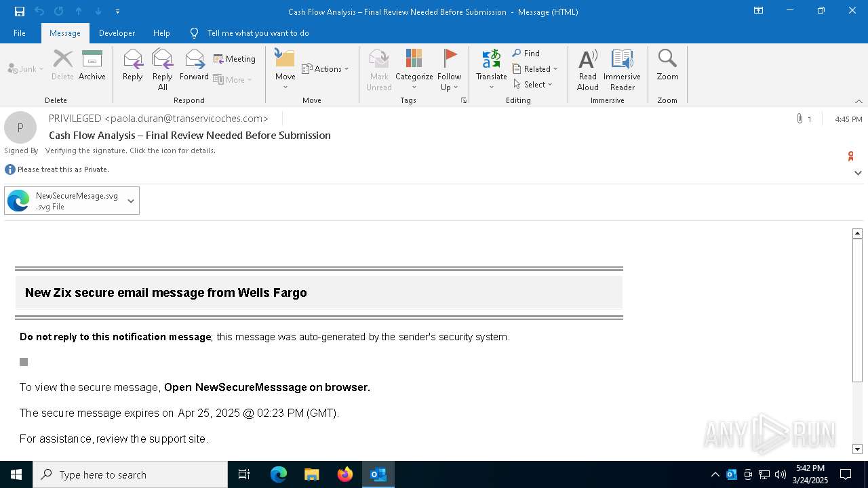Launch Microsoft Edge from the taskbar
Image resolution: width=868 pixels, height=488 pixels.
coord(279,474)
